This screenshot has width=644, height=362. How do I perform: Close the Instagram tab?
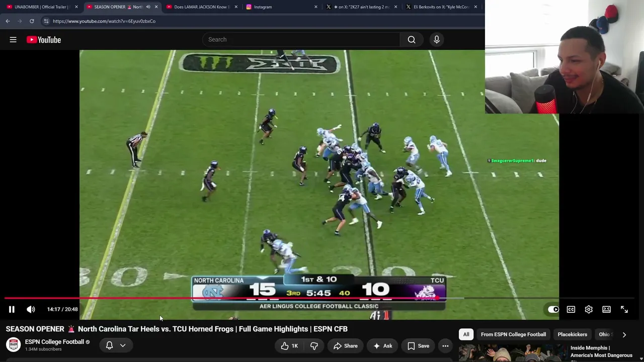click(316, 7)
